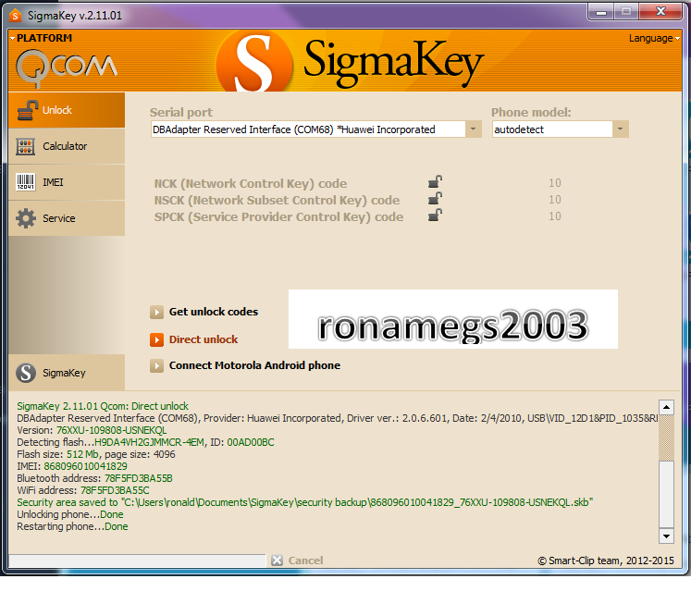Image resolution: width=691 pixels, height=616 pixels.
Task: Click the log scrollbar up arrow
Action: coord(666,407)
